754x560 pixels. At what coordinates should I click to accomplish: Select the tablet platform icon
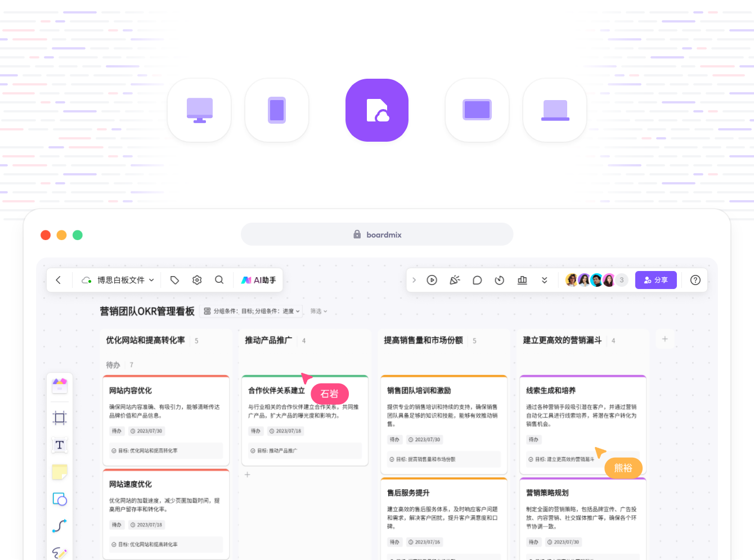(x=477, y=110)
